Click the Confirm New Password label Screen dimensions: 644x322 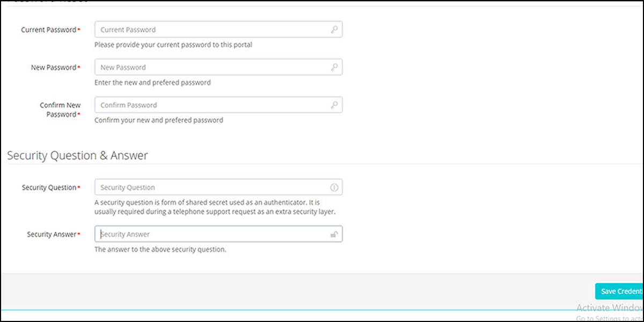[60, 109]
